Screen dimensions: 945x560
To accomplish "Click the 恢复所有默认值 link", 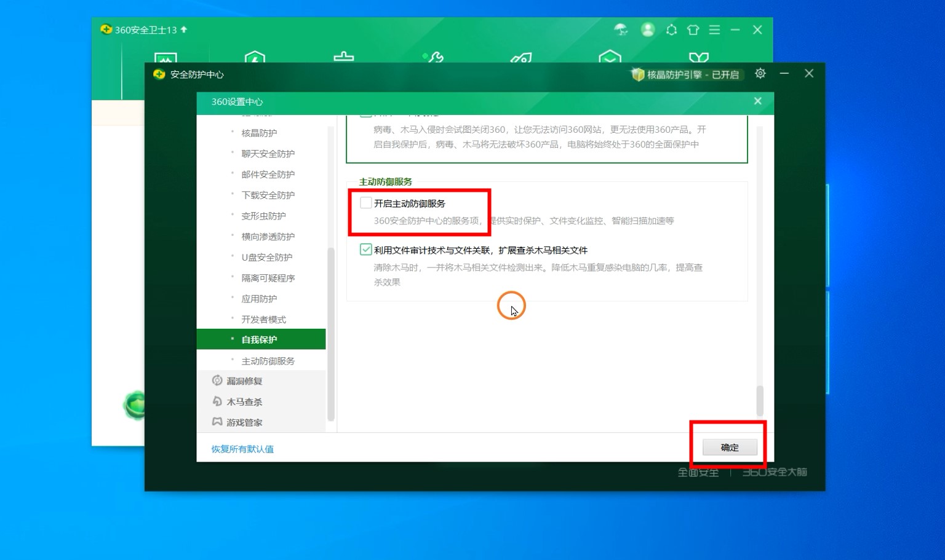I will 242,449.
